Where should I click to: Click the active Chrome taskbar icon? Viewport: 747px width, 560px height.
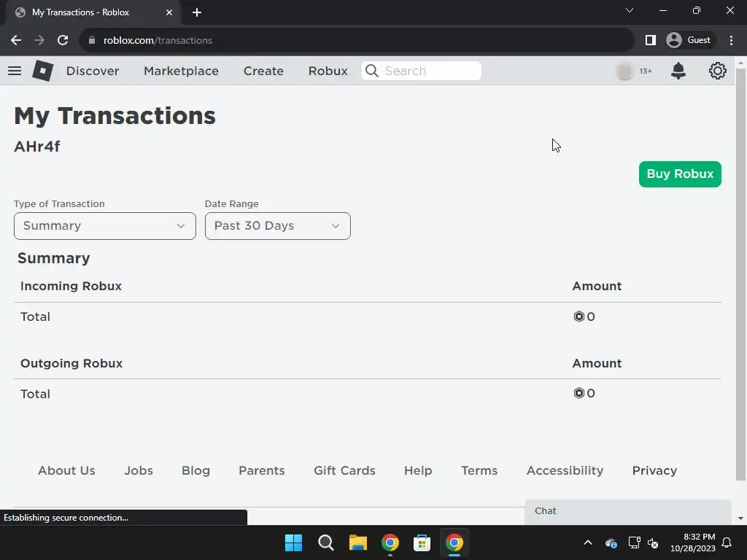click(454, 542)
